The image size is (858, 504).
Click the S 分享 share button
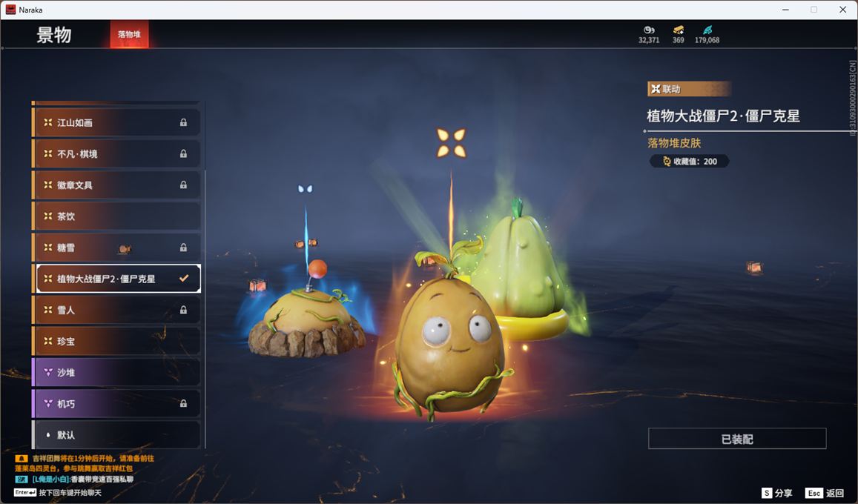[x=777, y=493]
